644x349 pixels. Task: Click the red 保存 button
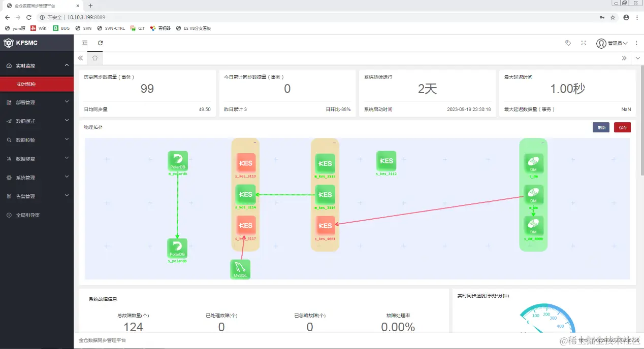coord(622,127)
